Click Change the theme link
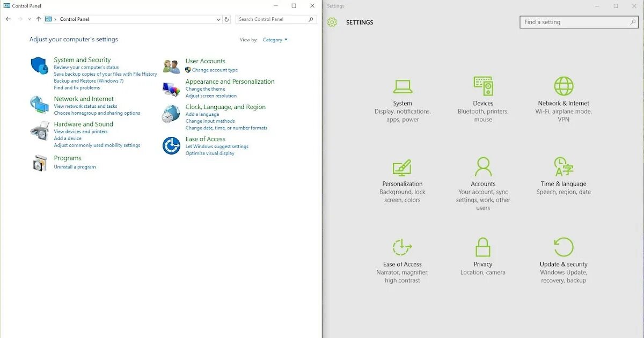Viewport: 644px width, 338px height. click(205, 89)
